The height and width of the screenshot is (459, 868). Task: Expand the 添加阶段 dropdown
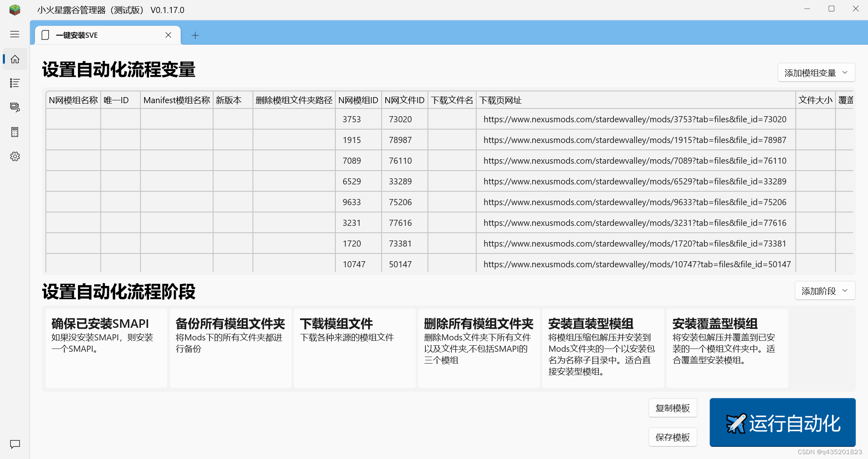click(x=825, y=291)
